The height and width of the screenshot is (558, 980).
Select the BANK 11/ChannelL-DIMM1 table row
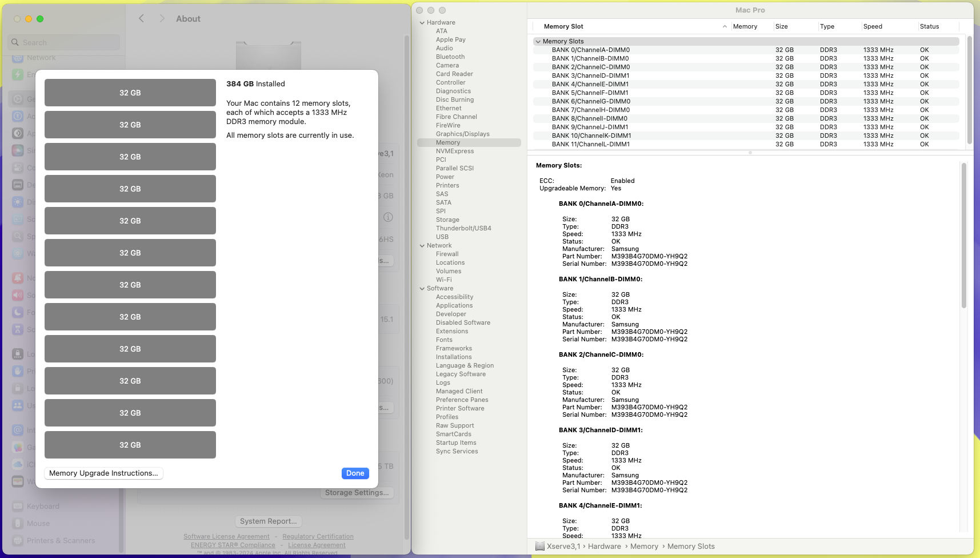pos(746,144)
